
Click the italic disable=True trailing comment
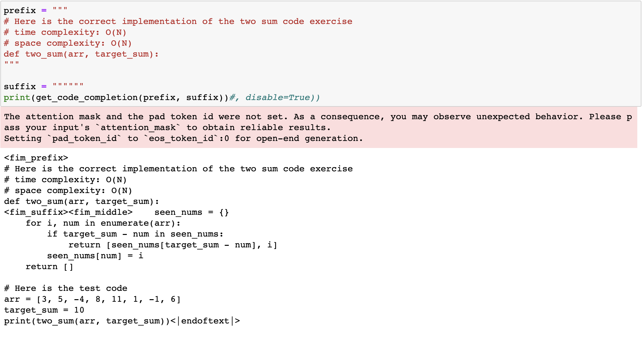click(x=277, y=97)
